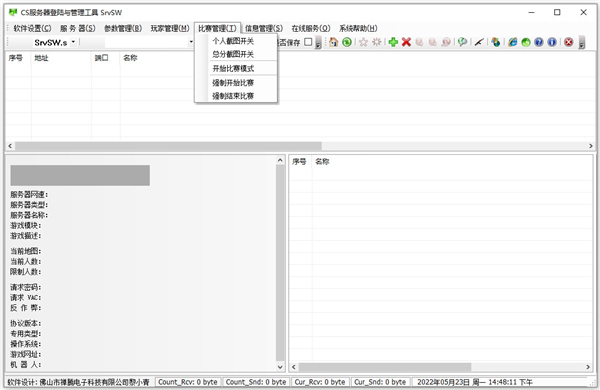Open the blue question mark help icon
600x390 pixels.
coord(539,42)
